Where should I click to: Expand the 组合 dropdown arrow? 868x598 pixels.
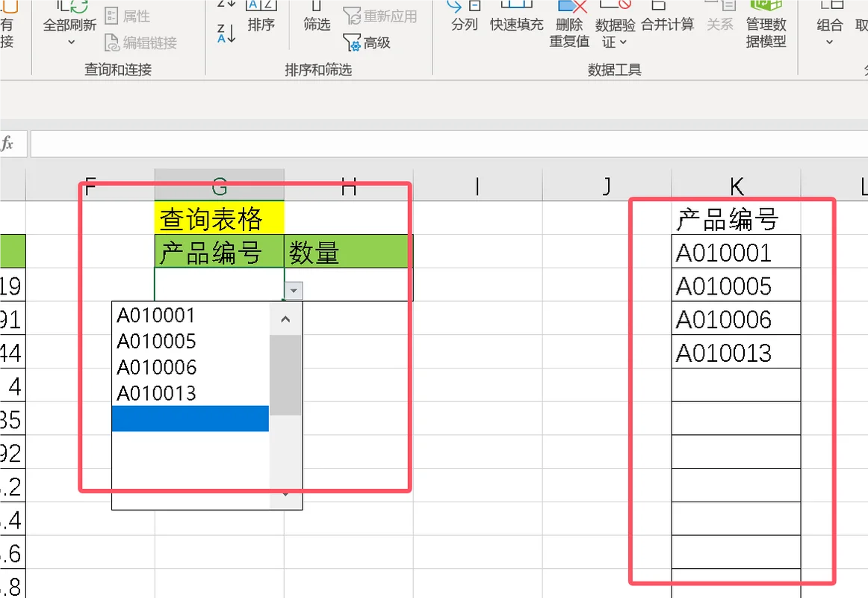829,42
